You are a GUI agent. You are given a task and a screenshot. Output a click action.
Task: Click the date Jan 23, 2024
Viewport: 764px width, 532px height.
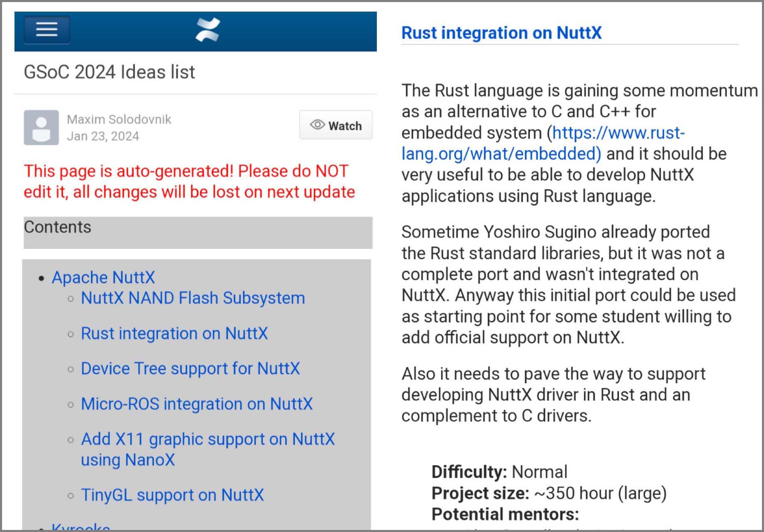103,136
